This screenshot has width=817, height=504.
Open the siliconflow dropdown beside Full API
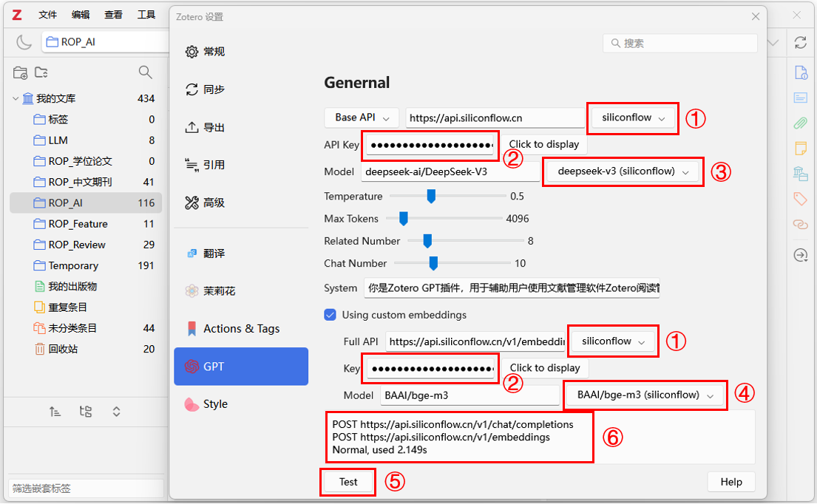click(613, 341)
